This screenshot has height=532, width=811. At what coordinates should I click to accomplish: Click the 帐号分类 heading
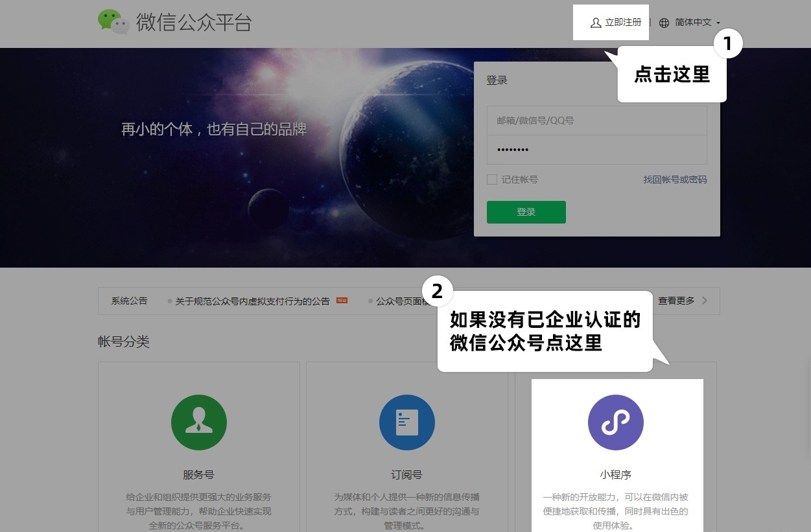point(124,341)
